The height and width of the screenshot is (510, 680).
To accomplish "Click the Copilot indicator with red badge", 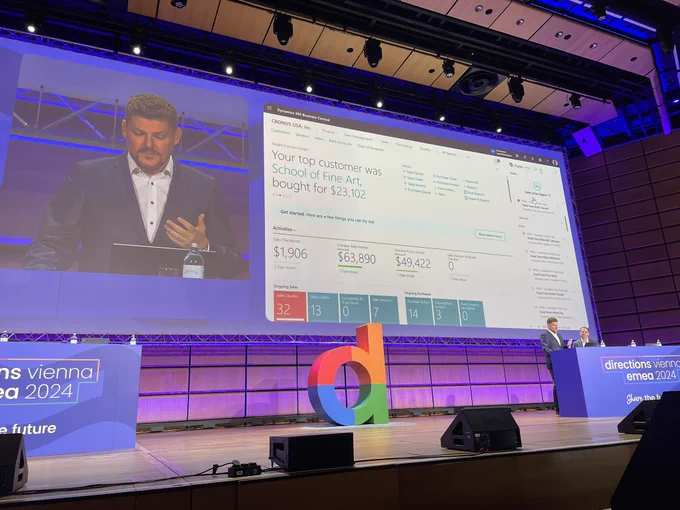I will click(x=497, y=161).
